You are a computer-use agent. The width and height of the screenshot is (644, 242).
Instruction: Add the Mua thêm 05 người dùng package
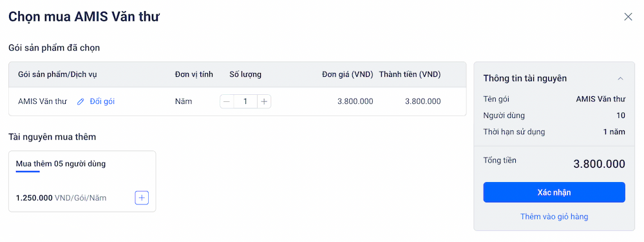click(142, 198)
